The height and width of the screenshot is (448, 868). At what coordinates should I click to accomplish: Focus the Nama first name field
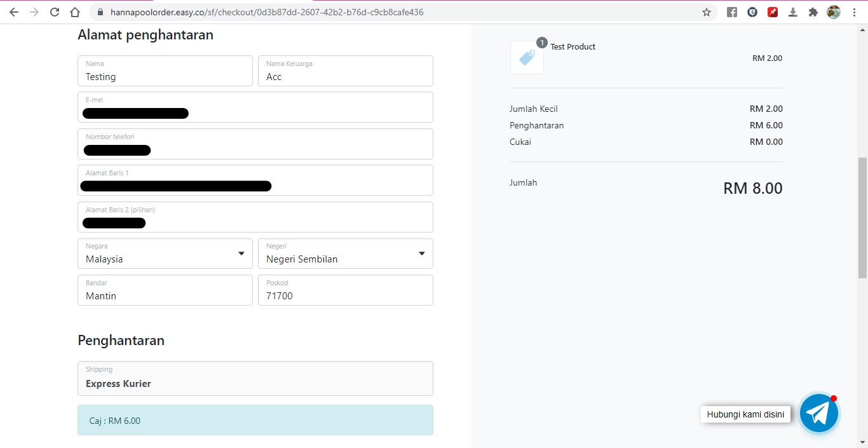(165, 71)
